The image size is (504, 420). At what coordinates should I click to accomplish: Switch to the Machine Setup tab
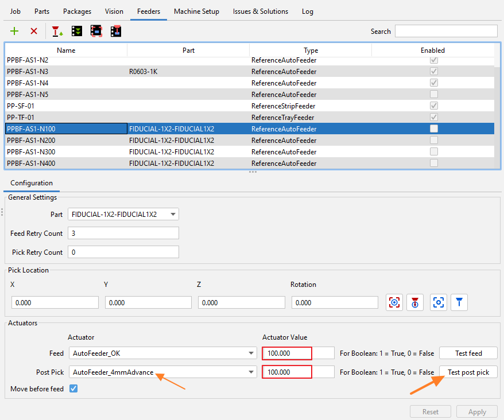point(196,11)
